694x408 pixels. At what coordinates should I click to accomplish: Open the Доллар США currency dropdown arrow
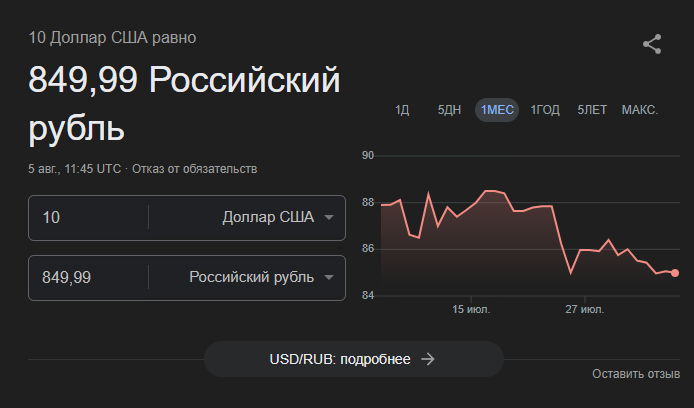[x=328, y=217]
